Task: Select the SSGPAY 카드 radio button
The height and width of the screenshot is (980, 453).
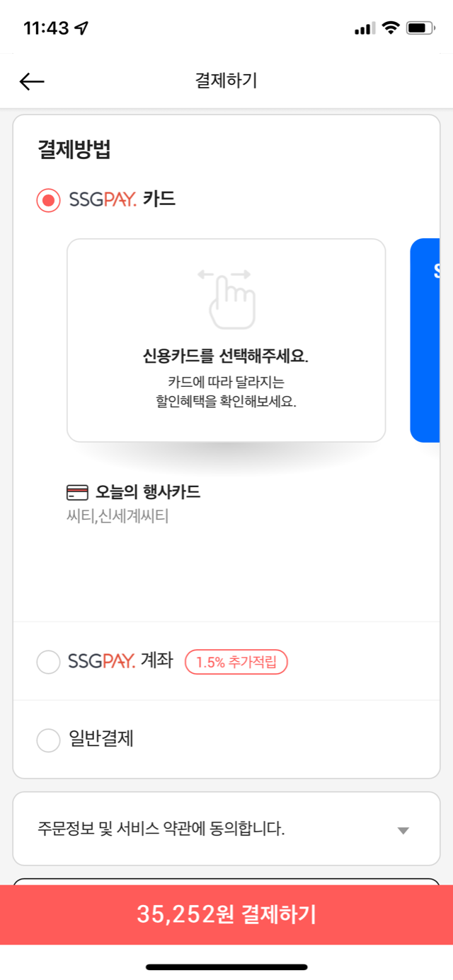Action: [x=49, y=200]
